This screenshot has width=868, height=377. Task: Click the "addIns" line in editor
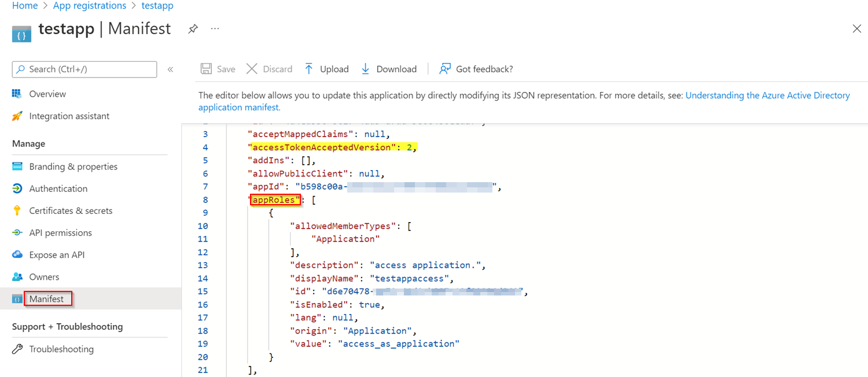282,161
